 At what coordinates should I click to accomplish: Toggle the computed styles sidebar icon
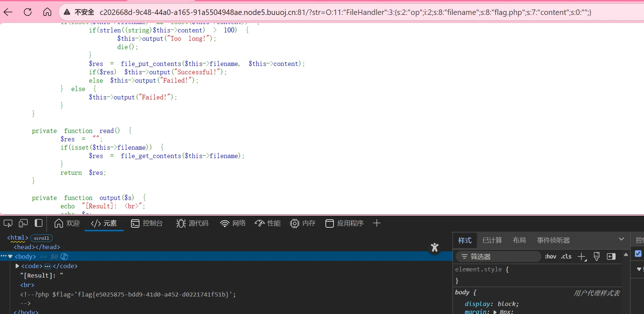point(611,256)
